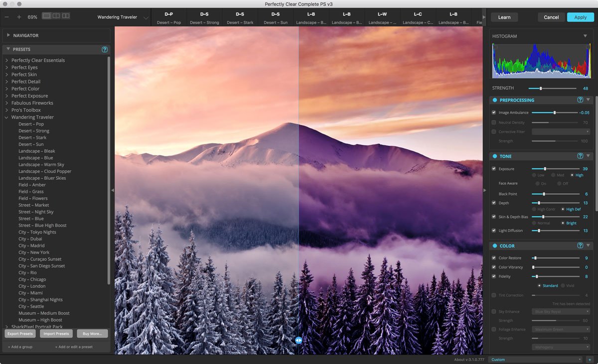This screenshot has height=364, width=598.
Task: Toggle Color section blue power dot
Action: pos(495,246)
